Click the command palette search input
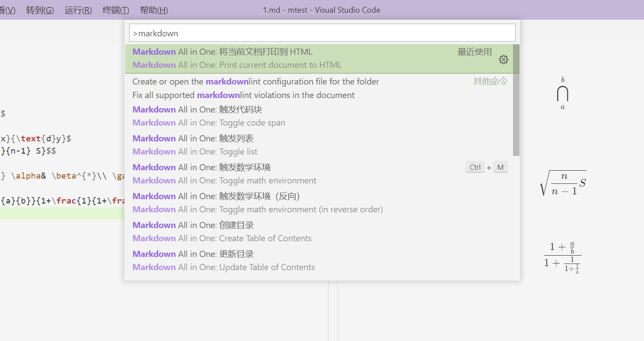Viewport: 644px width, 341px height. pos(322,33)
